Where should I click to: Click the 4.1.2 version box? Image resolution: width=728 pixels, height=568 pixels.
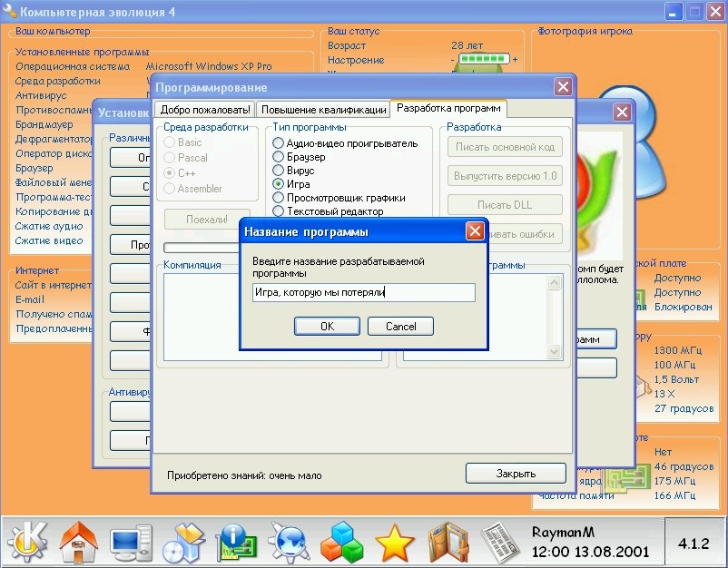pos(694,543)
